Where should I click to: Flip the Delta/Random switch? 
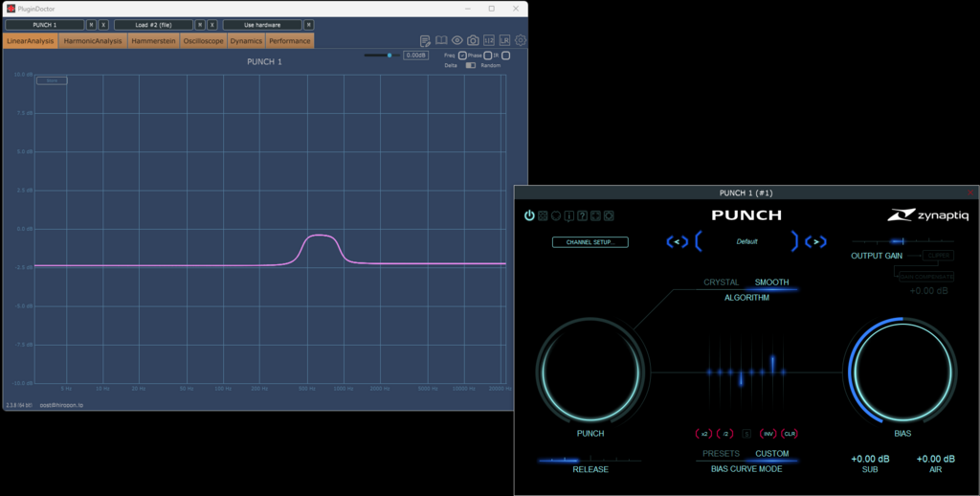click(470, 65)
